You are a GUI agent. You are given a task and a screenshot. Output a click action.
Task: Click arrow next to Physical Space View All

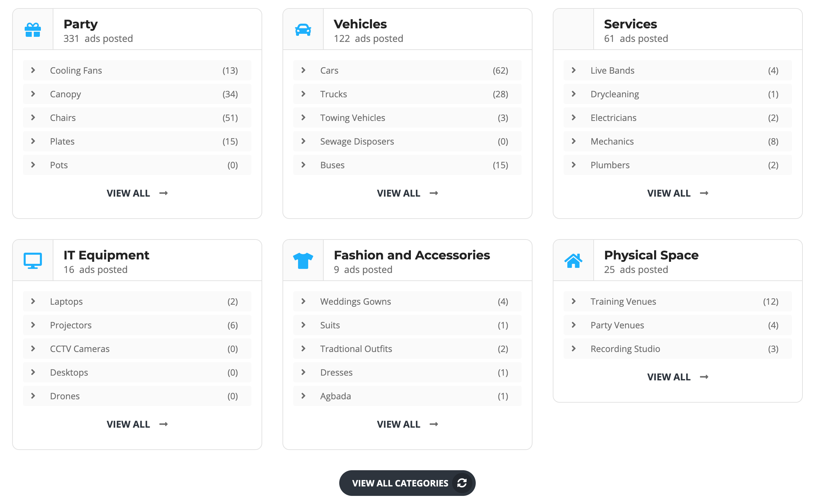pos(704,377)
